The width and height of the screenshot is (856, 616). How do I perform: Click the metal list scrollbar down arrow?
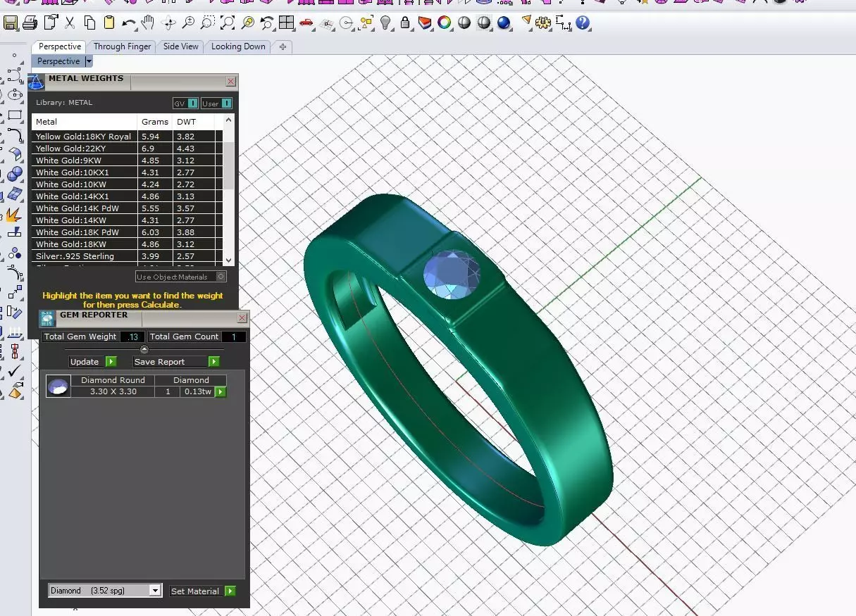click(x=228, y=260)
